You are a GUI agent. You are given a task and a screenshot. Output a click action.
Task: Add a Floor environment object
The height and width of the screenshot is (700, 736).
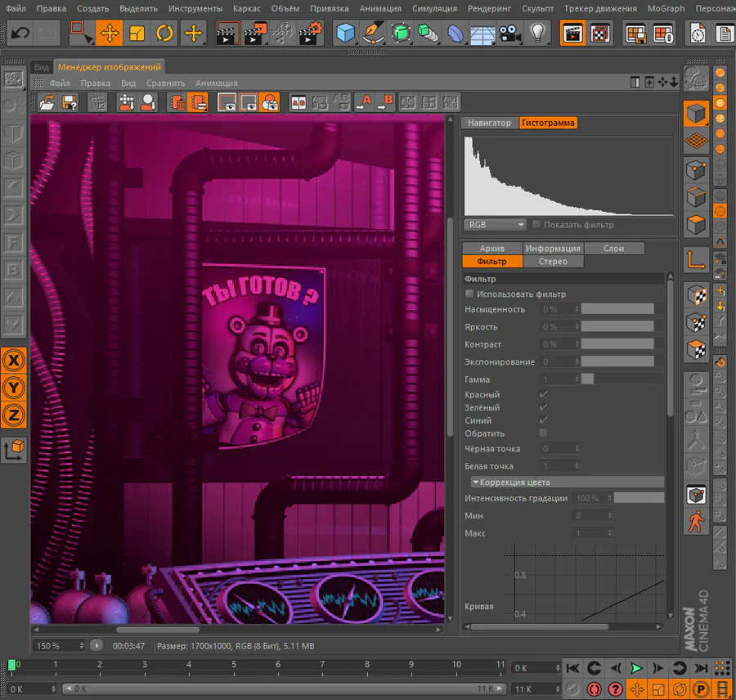[x=482, y=34]
